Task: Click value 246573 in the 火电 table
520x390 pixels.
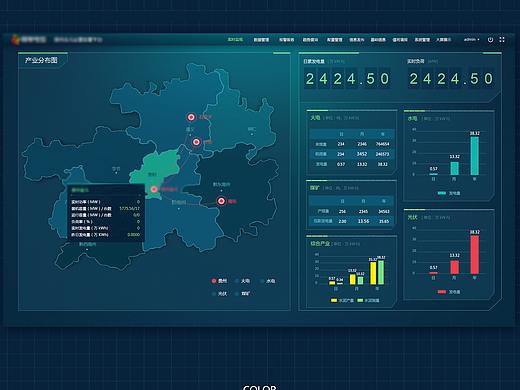Action: point(382,154)
